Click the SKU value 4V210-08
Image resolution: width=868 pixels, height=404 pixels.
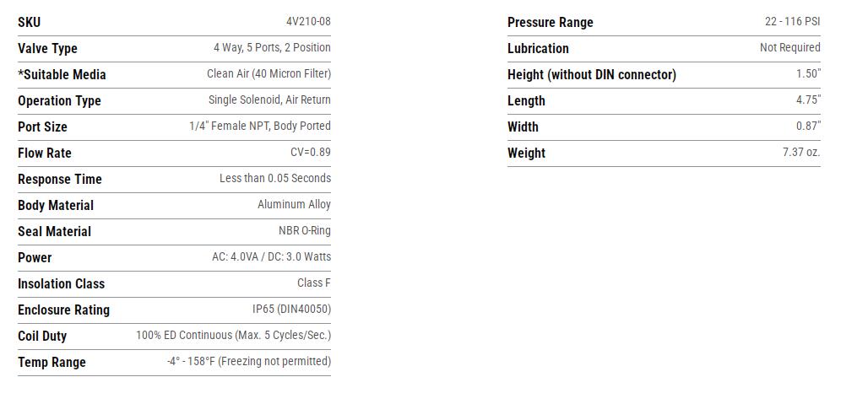coord(308,22)
